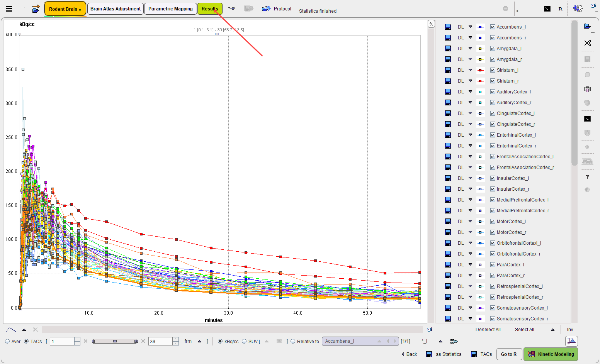Switch to the Results tab
Image resolution: width=600 pixels, height=364 pixels.
(210, 8)
